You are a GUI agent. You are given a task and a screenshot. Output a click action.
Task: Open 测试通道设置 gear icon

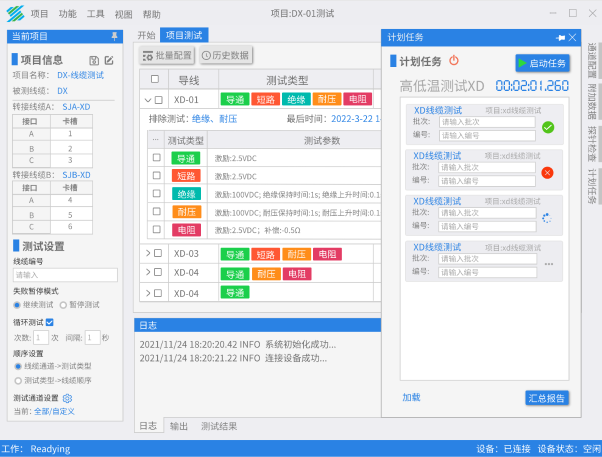pyautogui.click(x=67, y=398)
